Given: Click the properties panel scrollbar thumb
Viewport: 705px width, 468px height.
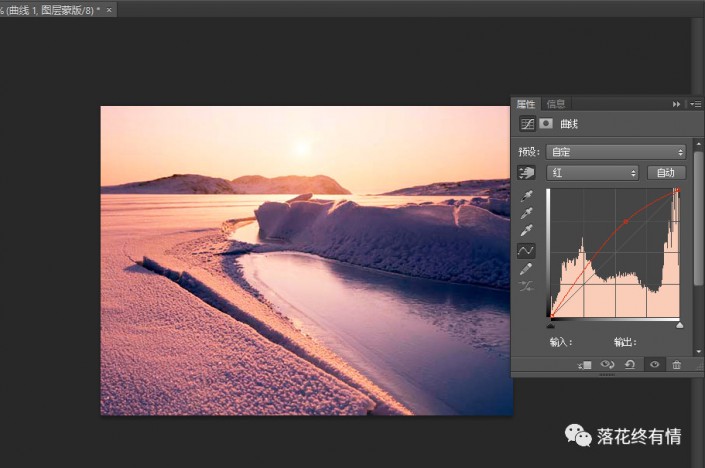Looking at the screenshot, I should point(698,218).
